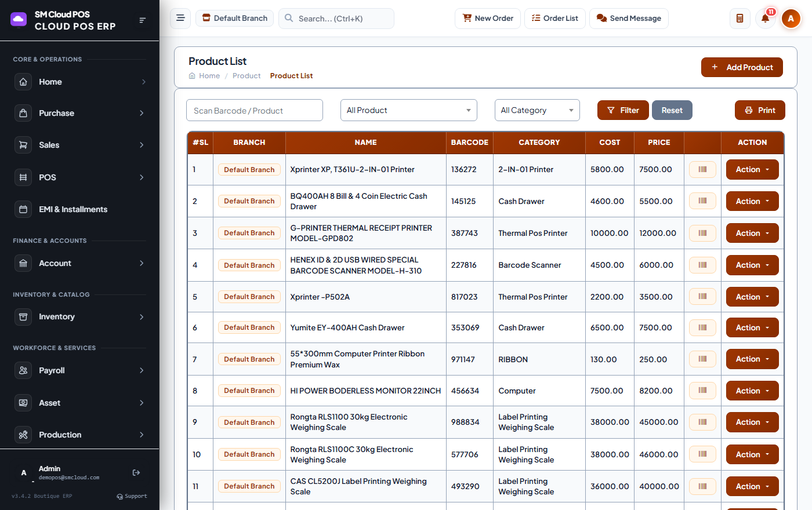Open the All Category dropdown
Image resolution: width=812 pixels, height=510 pixels.
tap(537, 110)
